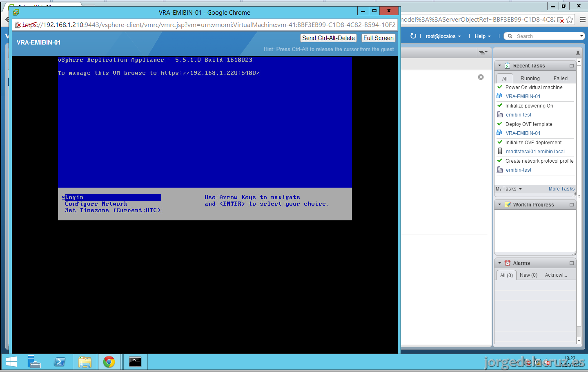
Task: Expand the search box dropdown arrow
Action: (581, 36)
